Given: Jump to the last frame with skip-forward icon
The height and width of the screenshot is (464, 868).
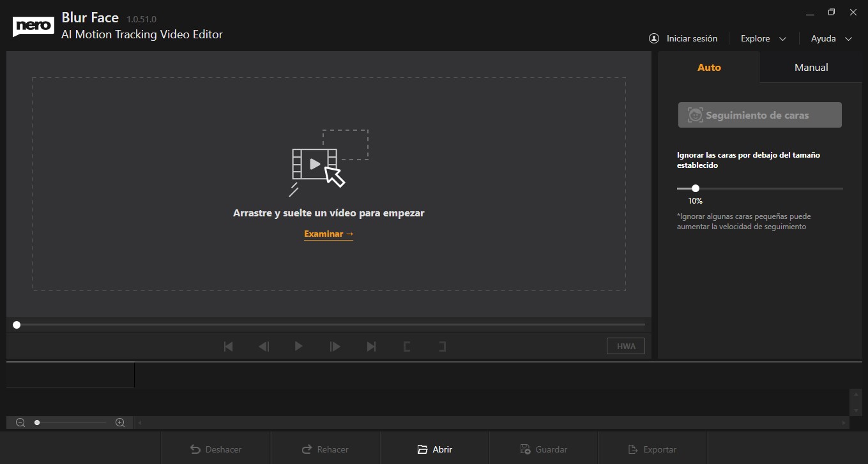Looking at the screenshot, I should (x=371, y=346).
